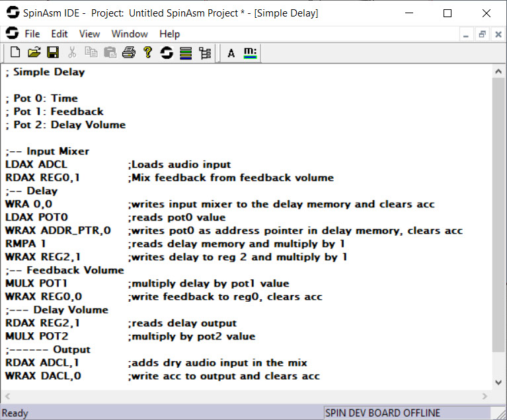Open the Edit menu
The image size is (507, 420).
(x=59, y=34)
